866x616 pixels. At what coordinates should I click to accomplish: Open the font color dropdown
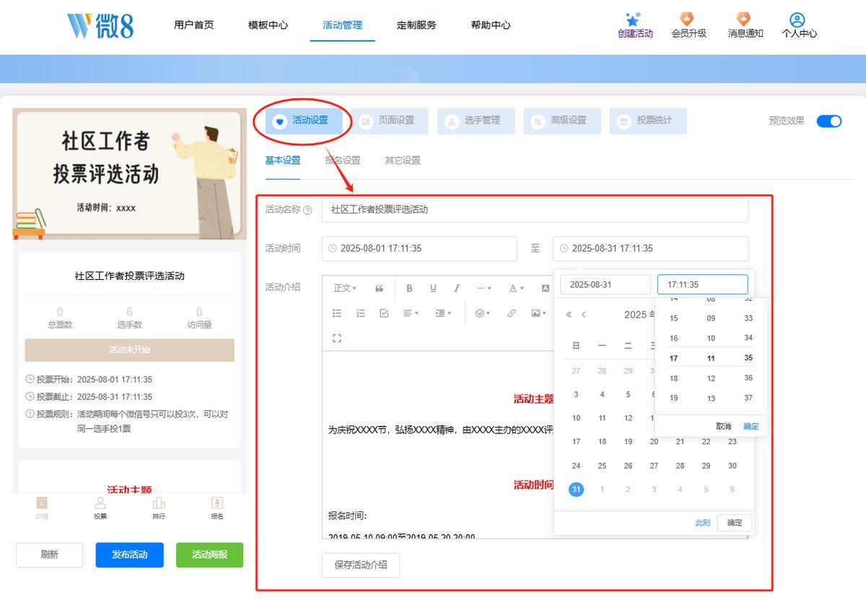click(x=516, y=289)
